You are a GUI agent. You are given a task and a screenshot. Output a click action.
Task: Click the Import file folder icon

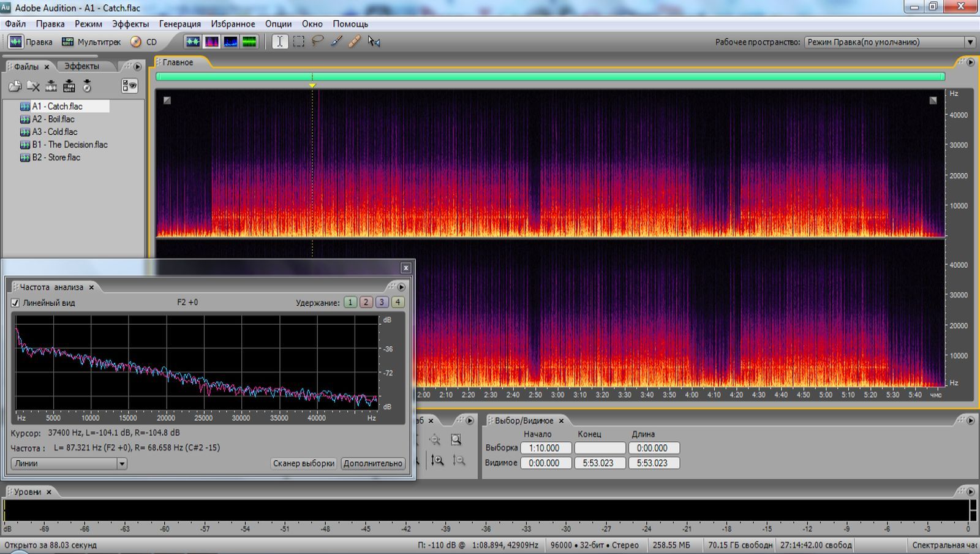15,86
